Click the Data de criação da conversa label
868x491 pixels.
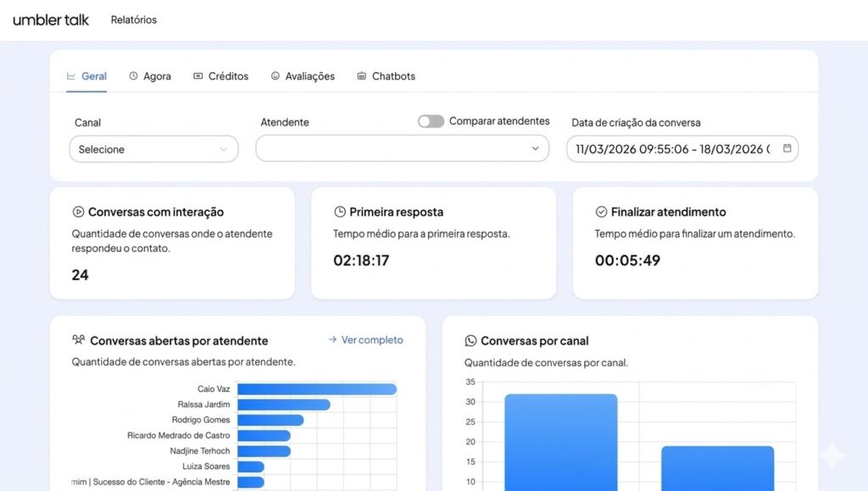click(636, 123)
